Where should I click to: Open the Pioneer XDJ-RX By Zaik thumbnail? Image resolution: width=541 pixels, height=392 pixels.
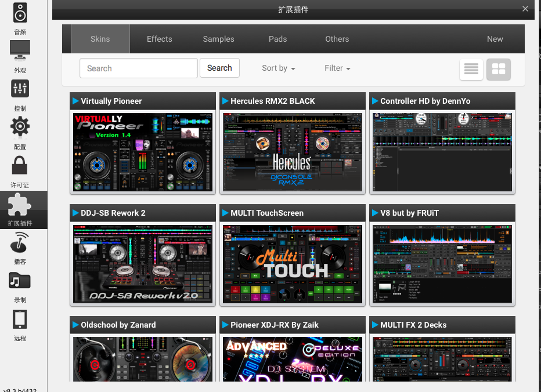pyautogui.click(x=293, y=359)
